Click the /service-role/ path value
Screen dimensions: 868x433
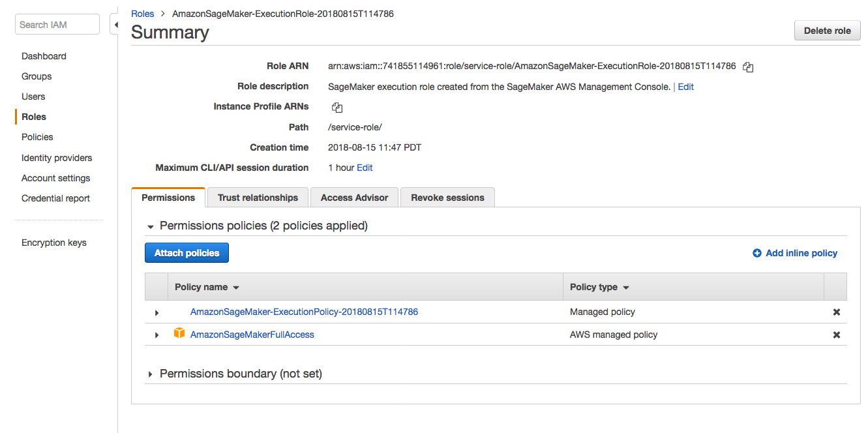tap(355, 127)
